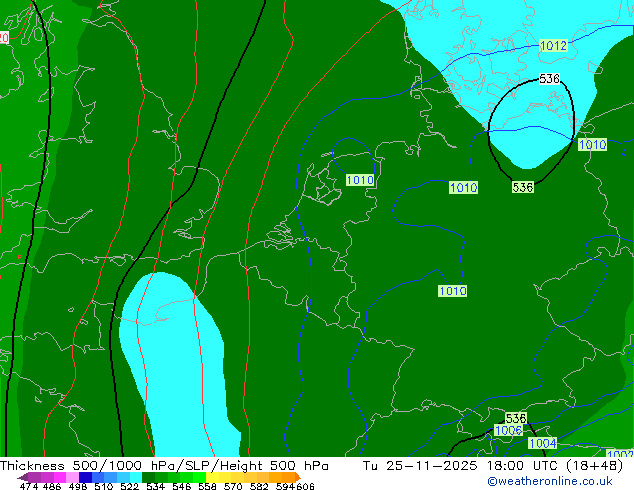Click the dark green legend swatch above 534
The image size is (634, 490).
(x=148, y=477)
